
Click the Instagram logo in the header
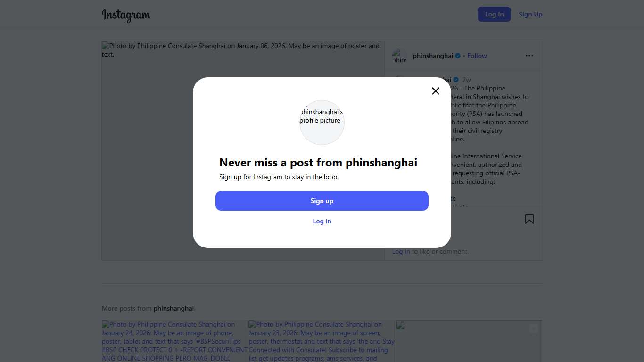[x=126, y=15]
